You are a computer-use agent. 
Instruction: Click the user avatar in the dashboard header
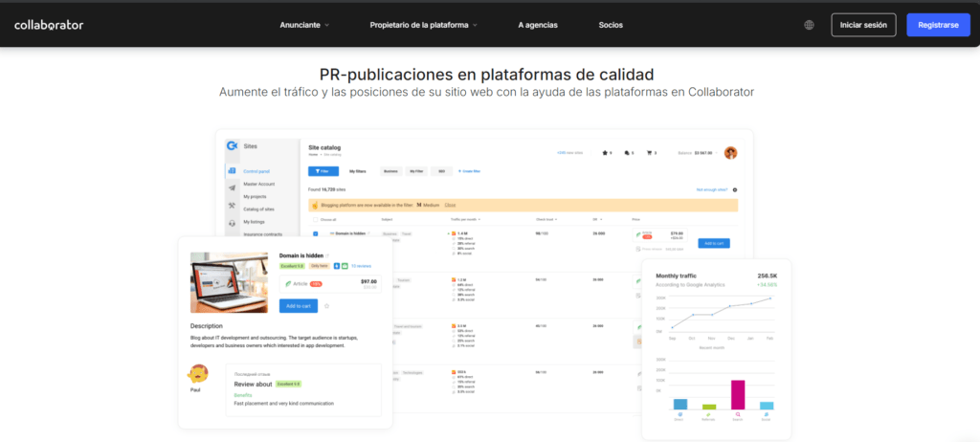click(730, 152)
